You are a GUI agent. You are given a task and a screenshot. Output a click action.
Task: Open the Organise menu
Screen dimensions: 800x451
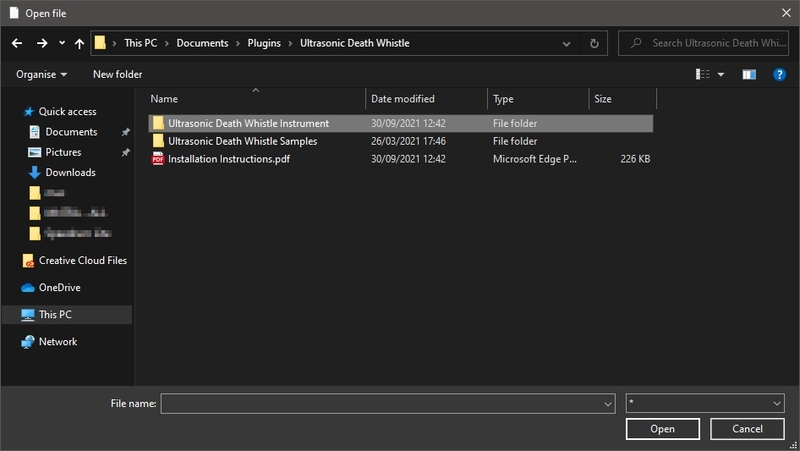pyautogui.click(x=42, y=74)
